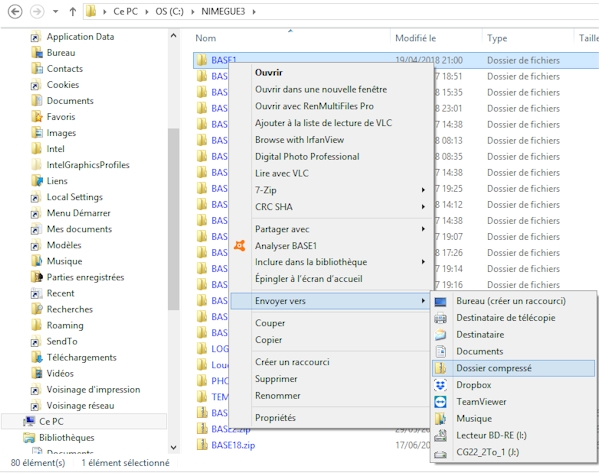Click the Destinataire de télécopie fax icon
The image size is (600, 474).
pos(441,318)
